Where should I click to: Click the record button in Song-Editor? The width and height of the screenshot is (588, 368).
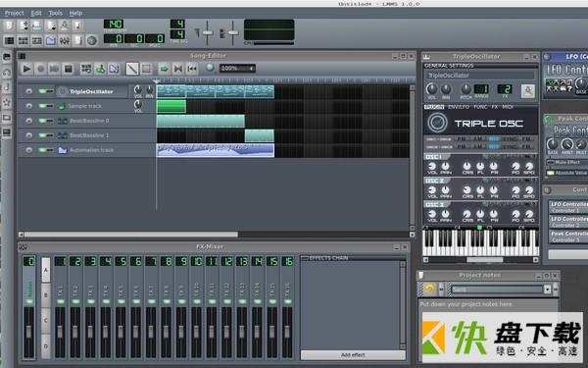(40, 69)
